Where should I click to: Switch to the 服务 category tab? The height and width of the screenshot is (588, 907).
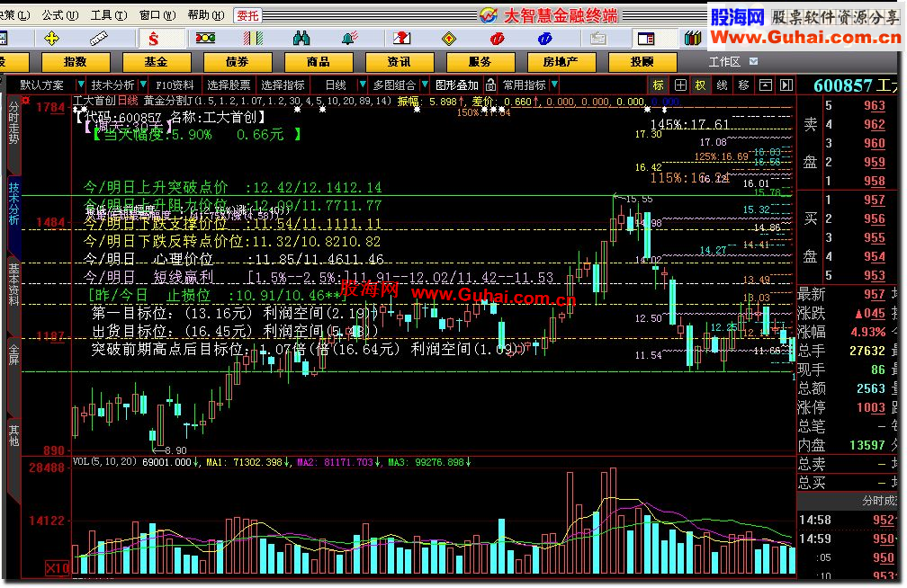pyautogui.click(x=480, y=61)
